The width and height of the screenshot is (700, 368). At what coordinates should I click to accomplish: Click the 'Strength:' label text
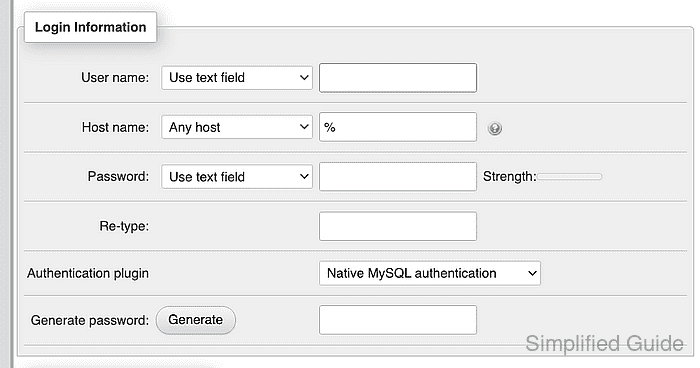[x=509, y=176]
